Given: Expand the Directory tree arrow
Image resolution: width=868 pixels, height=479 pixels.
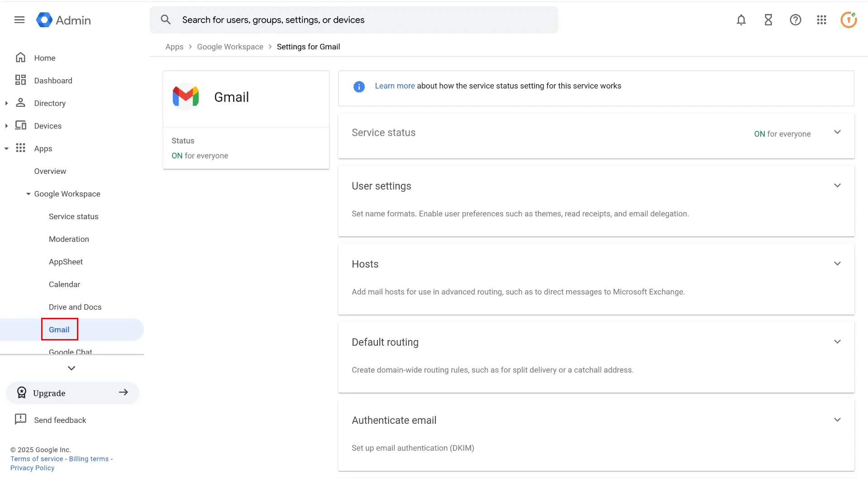Looking at the screenshot, I should coord(6,103).
